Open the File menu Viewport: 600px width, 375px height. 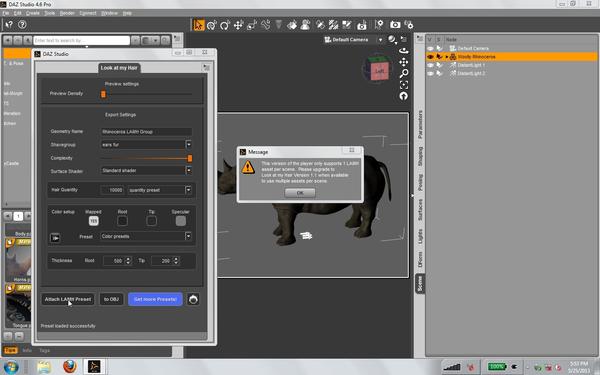pos(6,13)
